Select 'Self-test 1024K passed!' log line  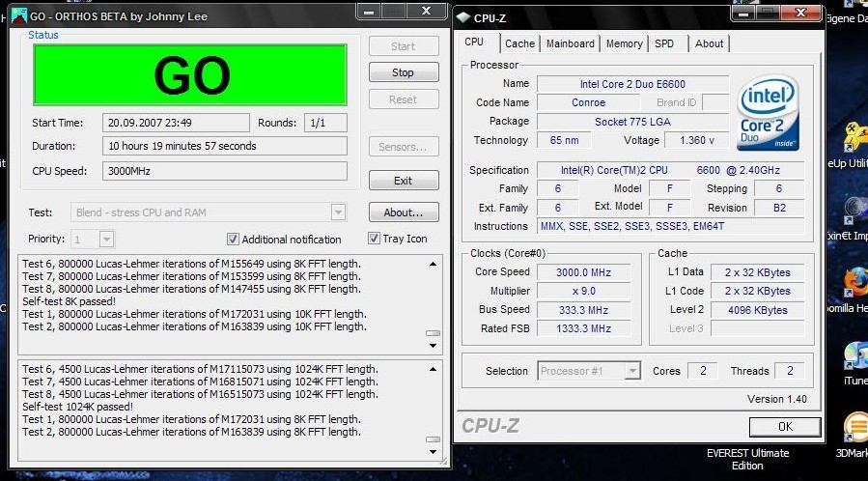click(77, 407)
